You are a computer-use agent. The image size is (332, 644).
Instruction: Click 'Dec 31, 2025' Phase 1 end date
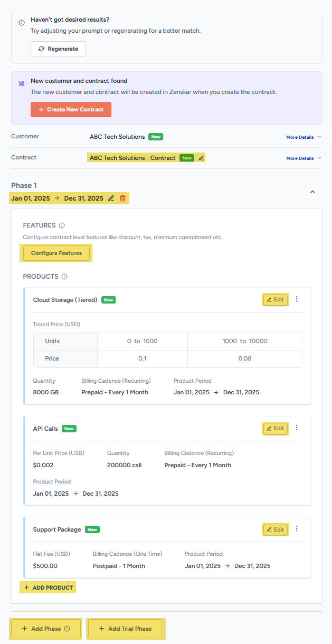click(84, 198)
